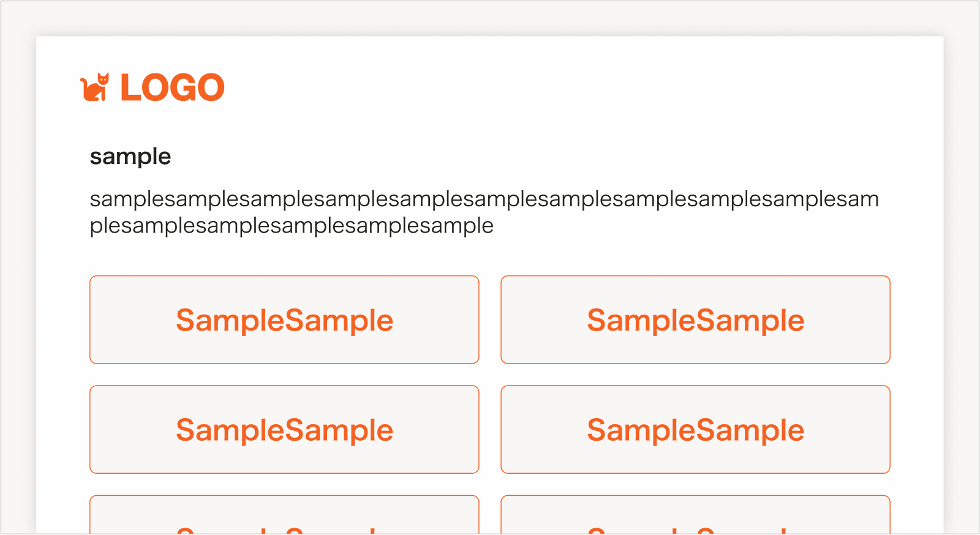Screen dimensions: 980x535
Task: Click the LOGO wordmark text
Action: (172, 87)
